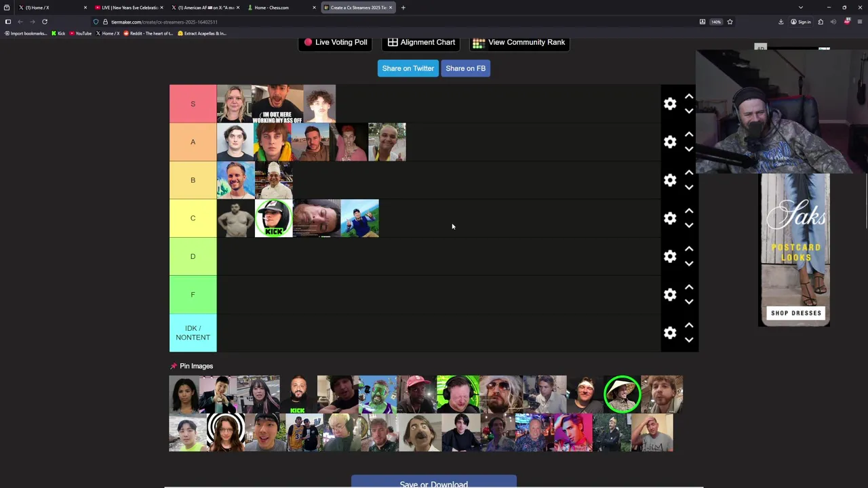Screen dimensions: 868x488
Task: Open the Extract Acapellas bookmark
Action: tap(202, 33)
